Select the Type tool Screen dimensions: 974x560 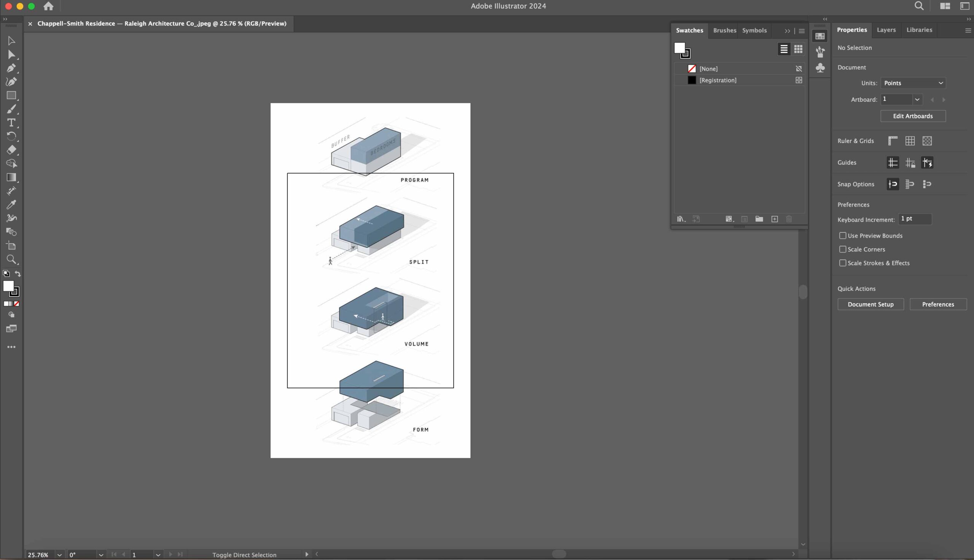11,123
